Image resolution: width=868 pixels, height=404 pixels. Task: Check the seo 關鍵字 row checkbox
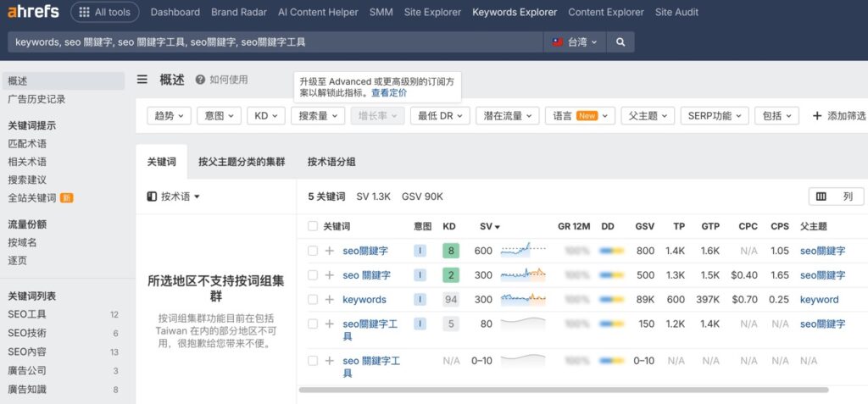coord(313,275)
